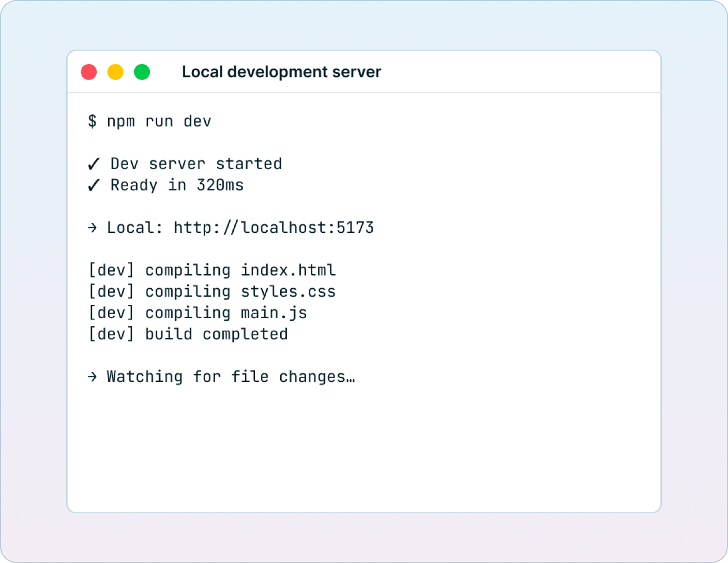Click the red close window button

tap(89, 72)
